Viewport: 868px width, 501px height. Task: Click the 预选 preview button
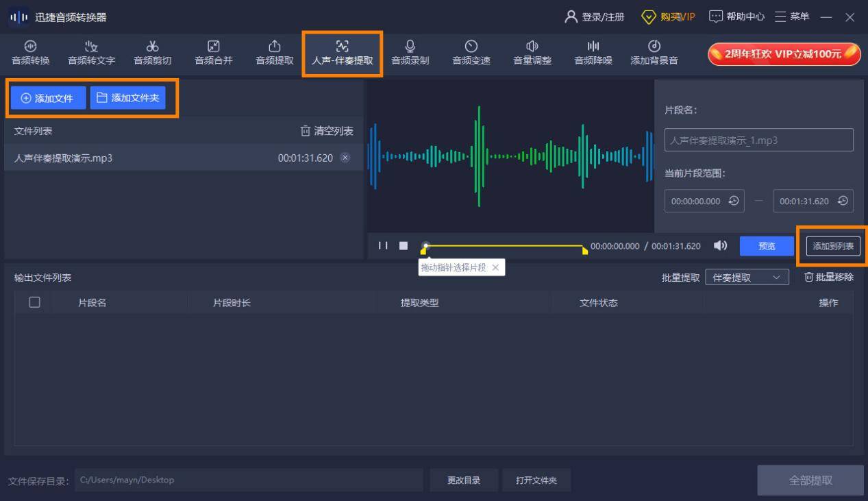tap(767, 246)
